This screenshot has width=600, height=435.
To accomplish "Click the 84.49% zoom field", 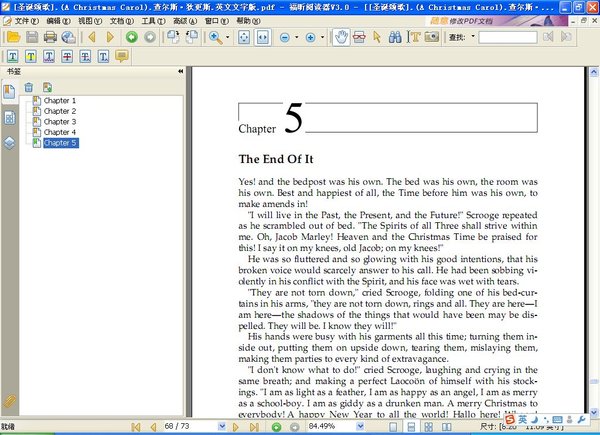I will [331, 426].
